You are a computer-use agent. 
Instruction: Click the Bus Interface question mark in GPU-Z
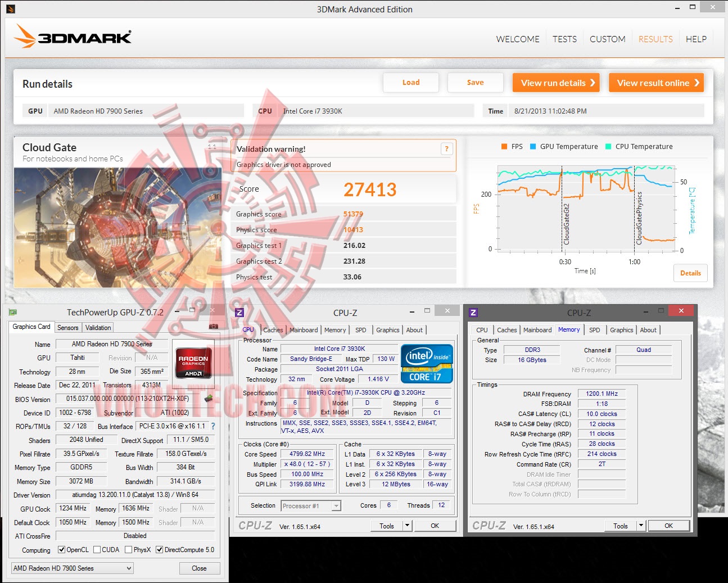coord(213,426)
